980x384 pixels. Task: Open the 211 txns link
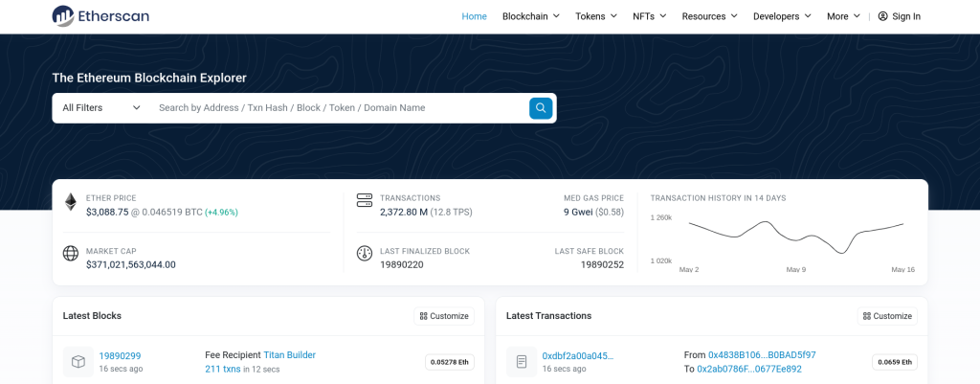click(x=223, y=369)
